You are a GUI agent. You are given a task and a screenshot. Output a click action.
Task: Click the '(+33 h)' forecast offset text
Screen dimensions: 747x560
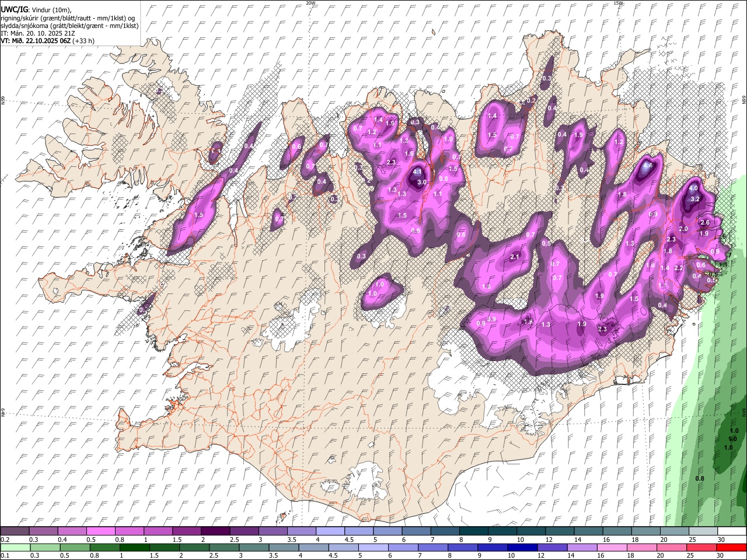coord(83,41)
